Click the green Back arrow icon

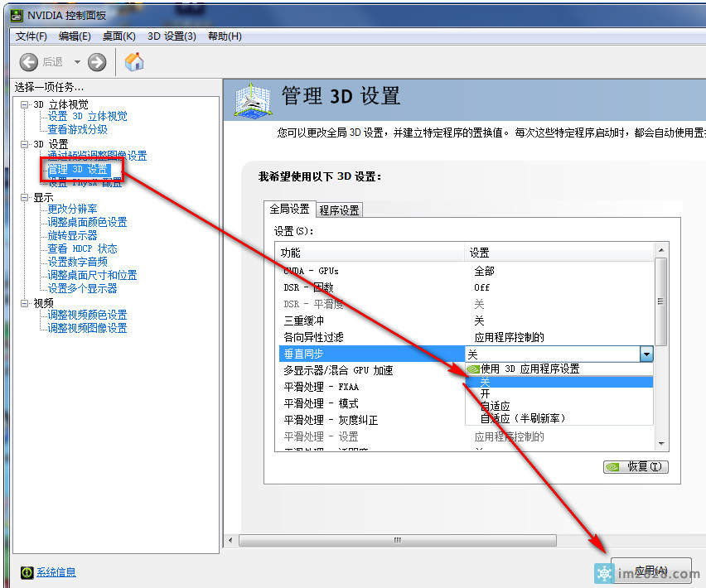(x=29, y=62)
